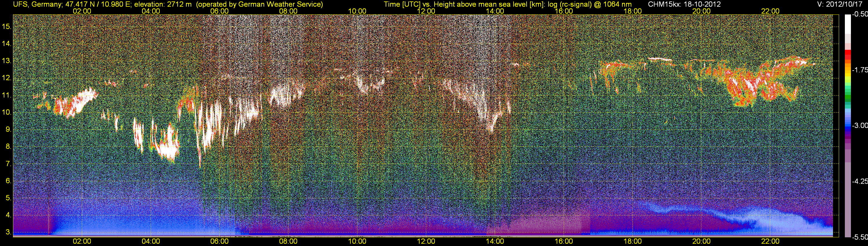Click the station title 'UFS, Germany'
Screen dimensions: 868x246
pyautogui.click(x=37, y=4)
